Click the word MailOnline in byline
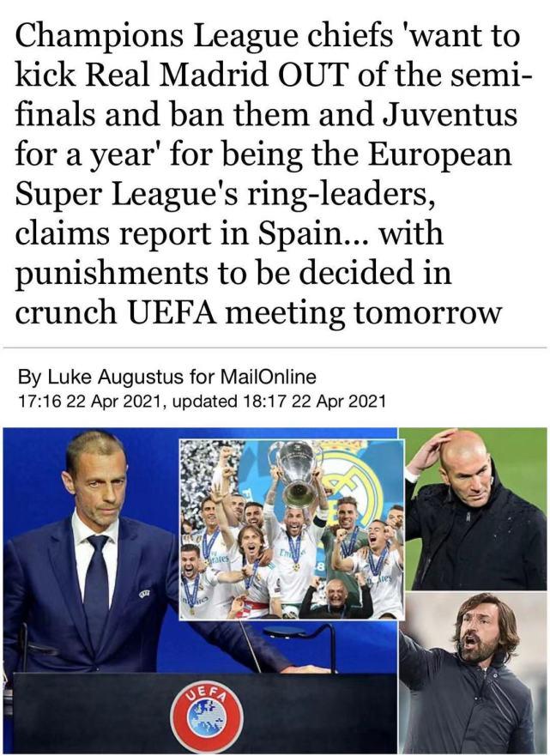The image size is (550, 756). (x=268, y=377)
